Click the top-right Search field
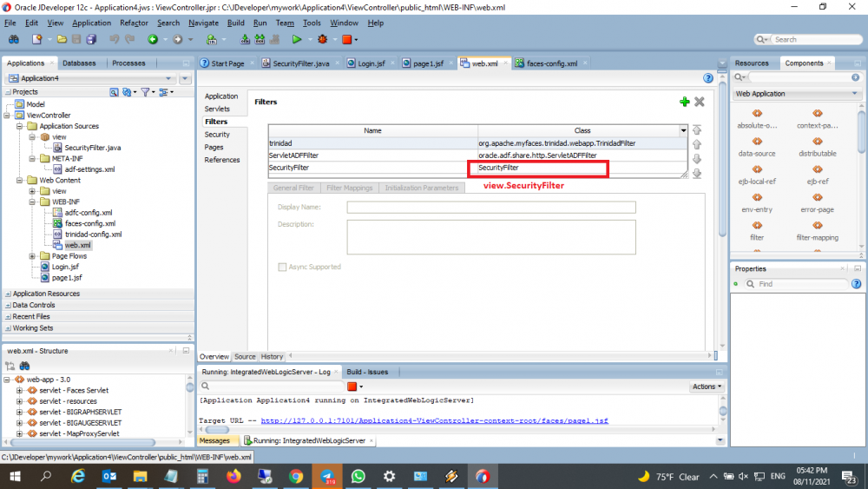This screenshot has width=868, height=489. (x=815, y=39)
